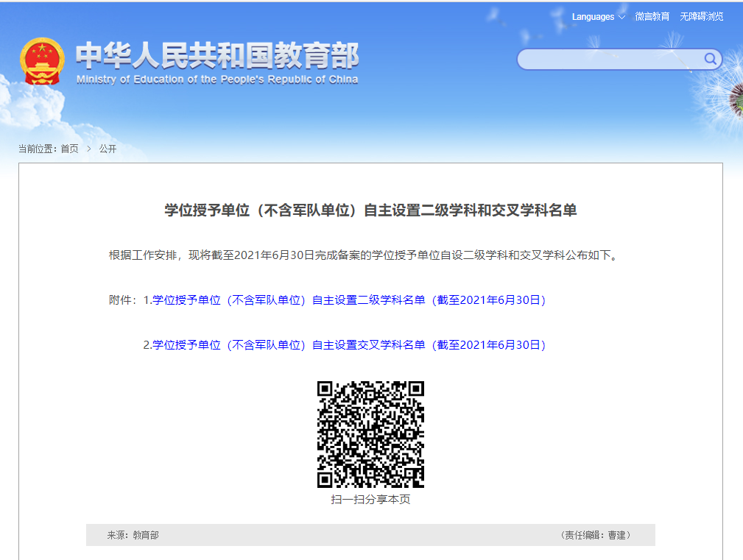The width and height of the screenshot is (743, 560).
Task: Click the breadcrumb separator arrow
Action: (89, 149)
